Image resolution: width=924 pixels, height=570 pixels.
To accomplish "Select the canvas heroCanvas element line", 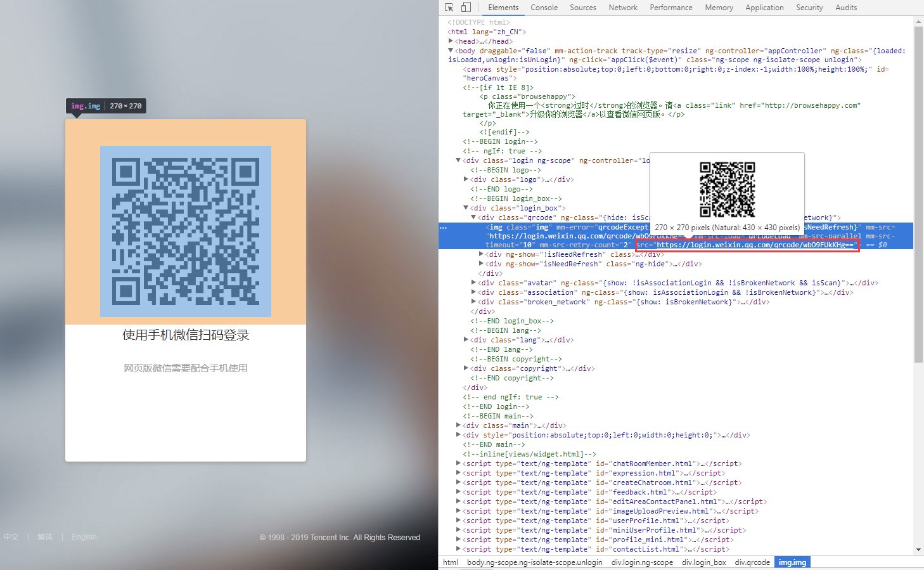I will point(676,74).
